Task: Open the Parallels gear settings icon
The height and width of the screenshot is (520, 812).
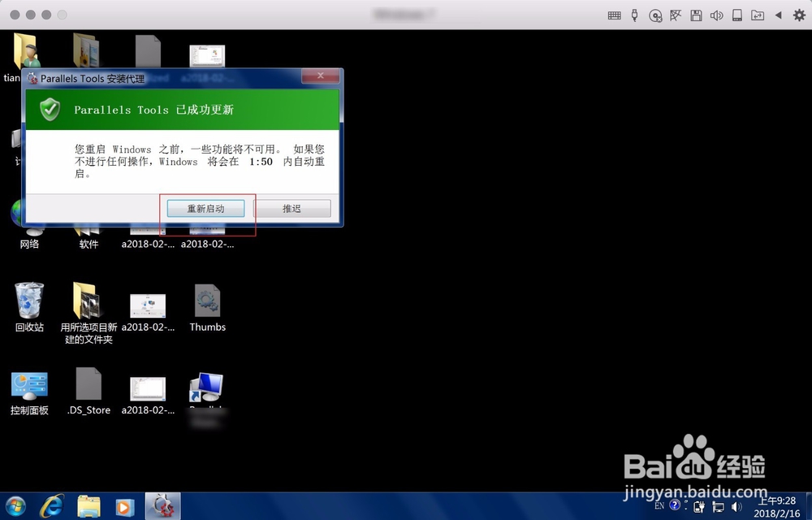Action: coord(799,15)
